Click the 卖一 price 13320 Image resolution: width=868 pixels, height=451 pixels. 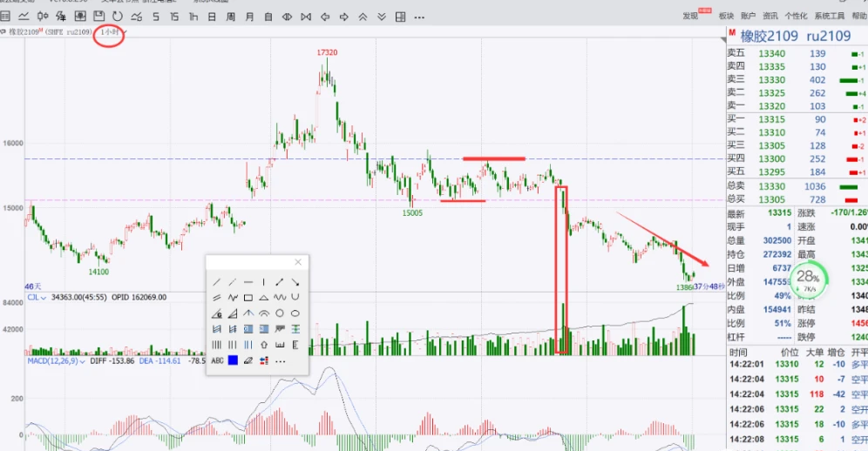(x=771, y=106)
